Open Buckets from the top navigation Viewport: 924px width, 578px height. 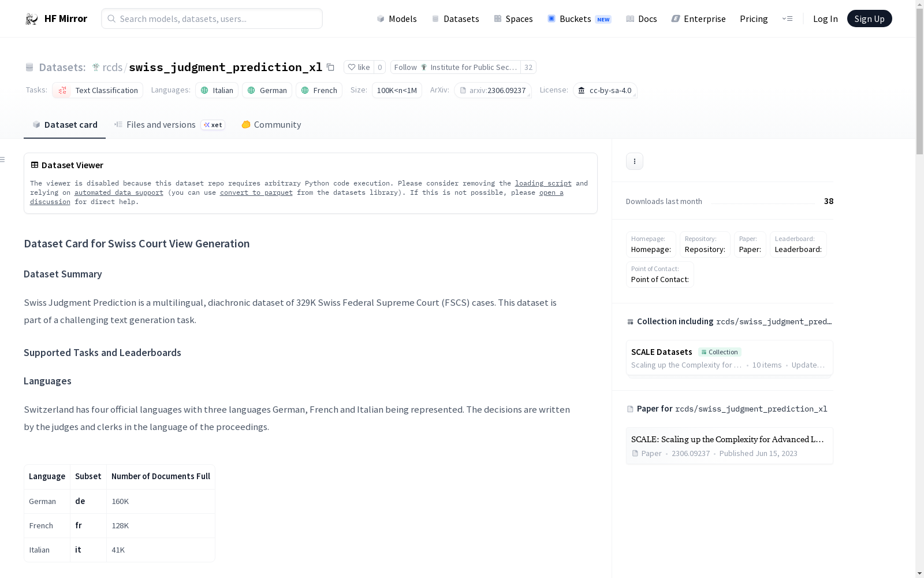pyautogui.click(x=579, y=19)
